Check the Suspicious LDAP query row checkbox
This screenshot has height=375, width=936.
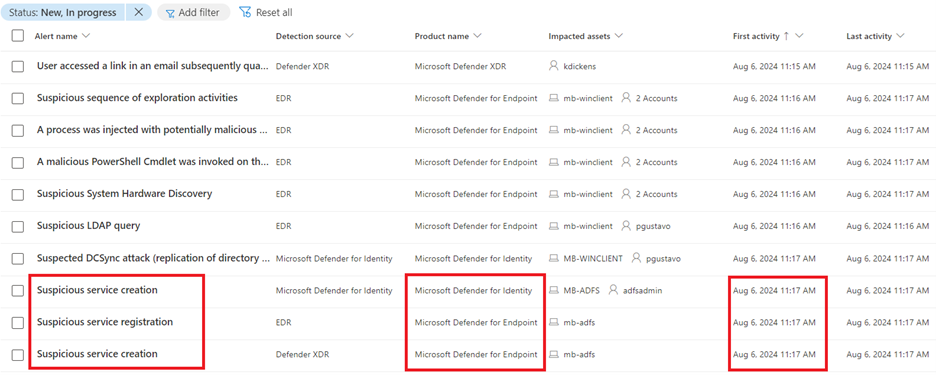coord(18,226)
